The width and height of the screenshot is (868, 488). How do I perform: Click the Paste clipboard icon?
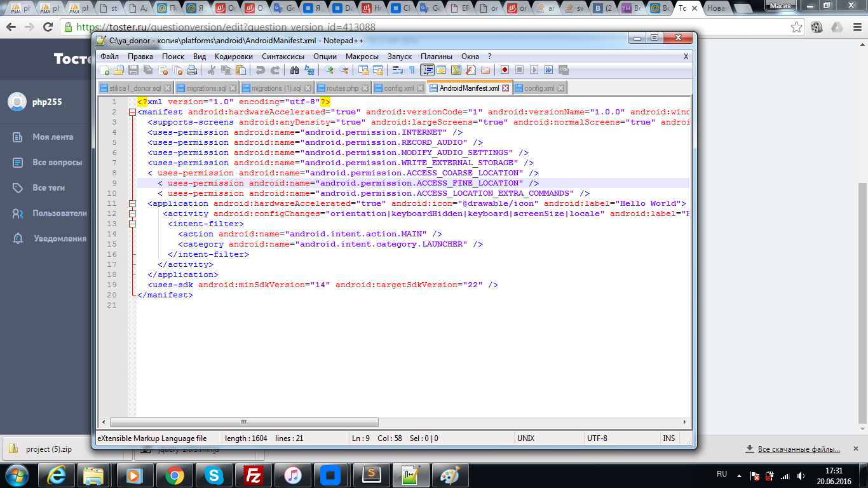240,70
